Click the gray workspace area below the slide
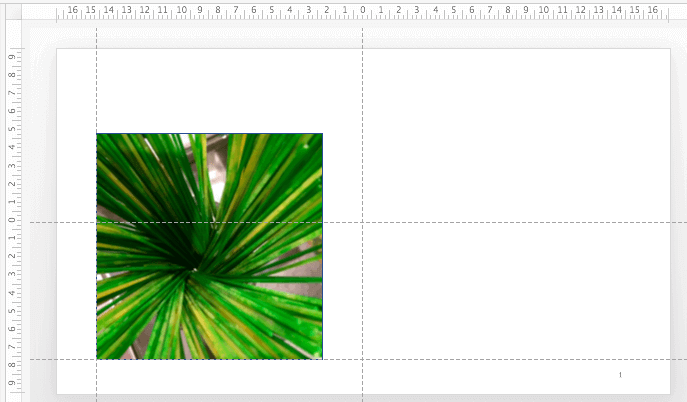 point(360,398)
